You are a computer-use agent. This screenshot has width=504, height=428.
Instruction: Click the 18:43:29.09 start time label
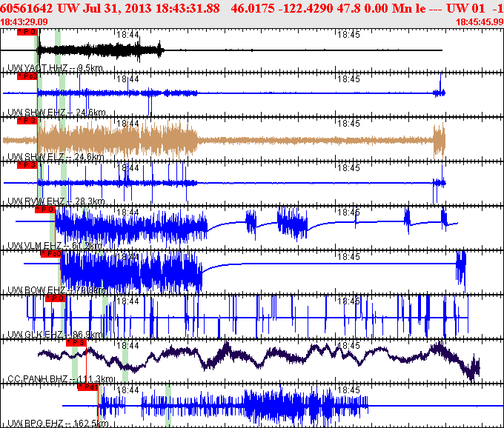[25, 22]
